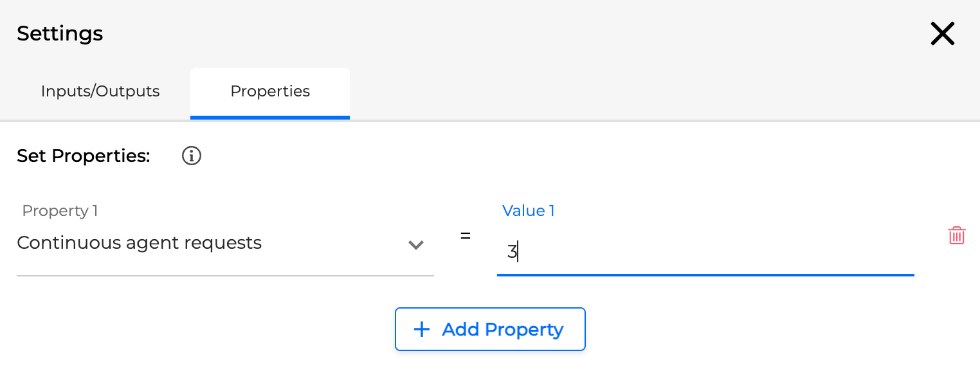The image size is (980, 387).
Task: Select the Properties tab
Action: (269, 91)
